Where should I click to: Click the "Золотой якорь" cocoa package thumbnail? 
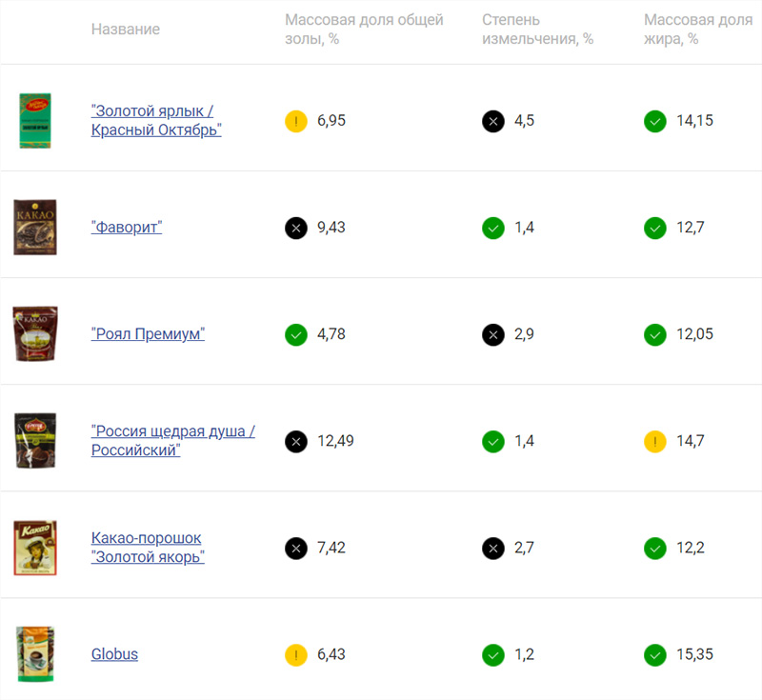[x=36, y=548]
